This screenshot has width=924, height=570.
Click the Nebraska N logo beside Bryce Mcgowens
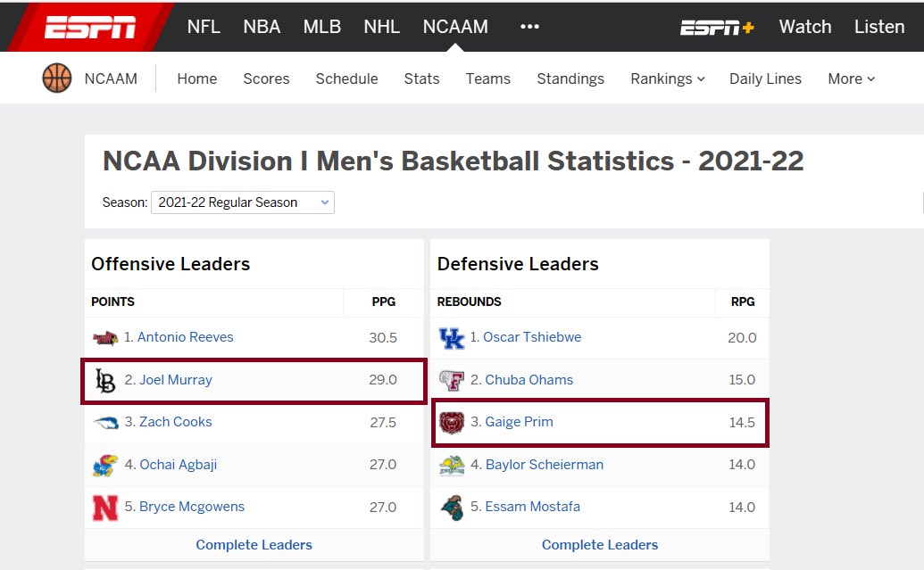[x=105, y=508]
